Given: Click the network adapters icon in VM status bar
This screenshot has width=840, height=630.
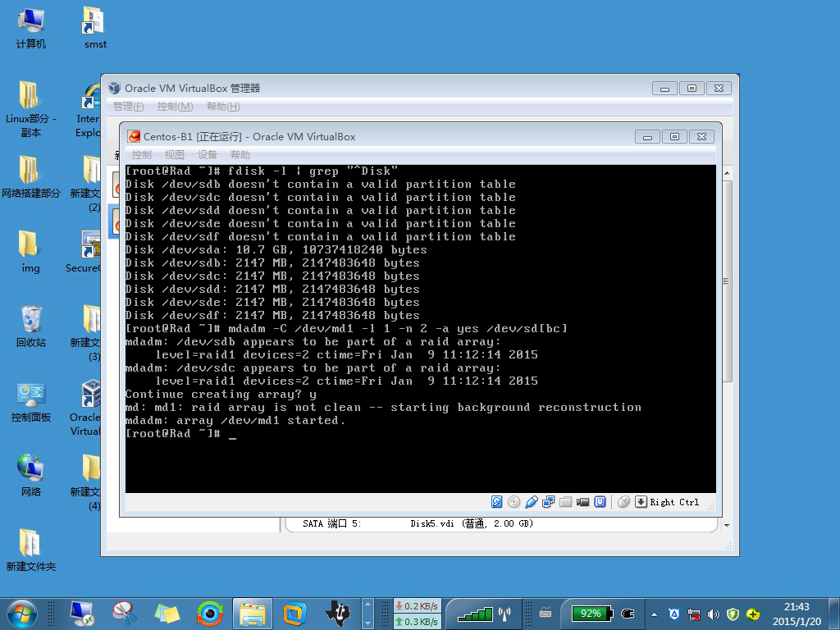Looking at the screenshot, I should [549, 502].
